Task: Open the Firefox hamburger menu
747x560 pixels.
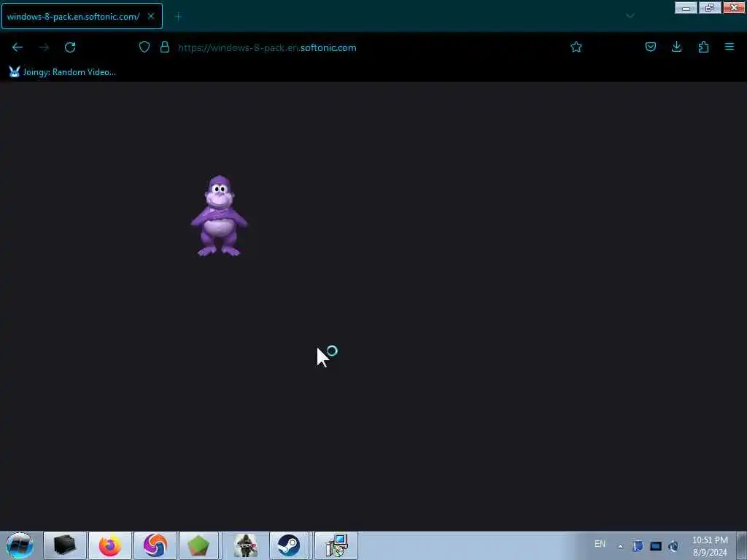Action: click(x=729, y=47)
